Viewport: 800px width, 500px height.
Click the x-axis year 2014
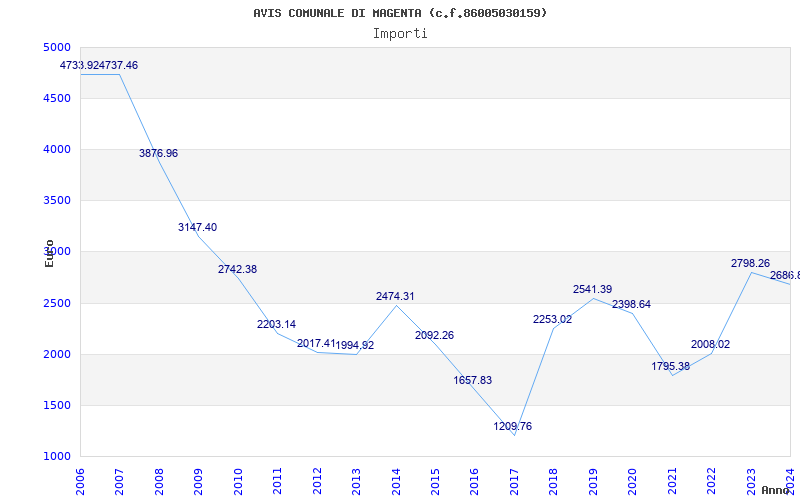point(395,482)
